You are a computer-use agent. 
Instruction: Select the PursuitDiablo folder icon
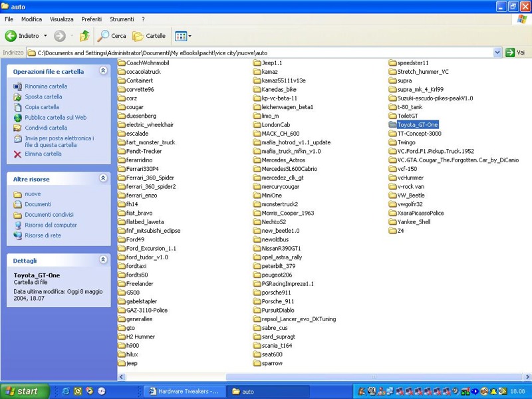257,310
